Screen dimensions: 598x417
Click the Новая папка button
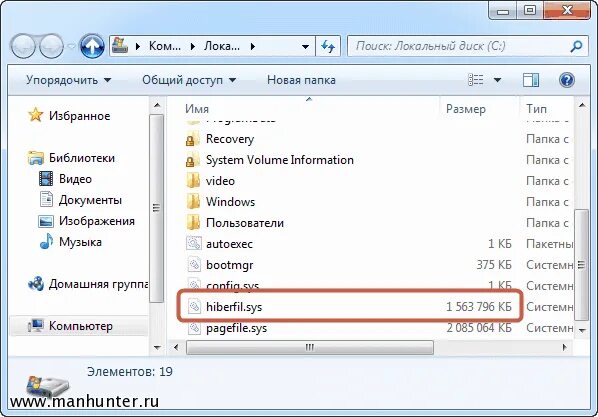(301, 80)
